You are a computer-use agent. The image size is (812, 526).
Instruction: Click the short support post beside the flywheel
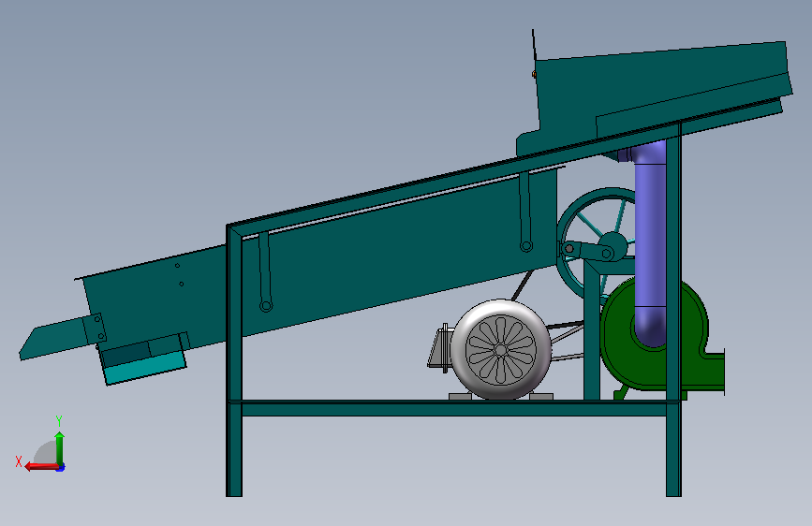[592, 329]
